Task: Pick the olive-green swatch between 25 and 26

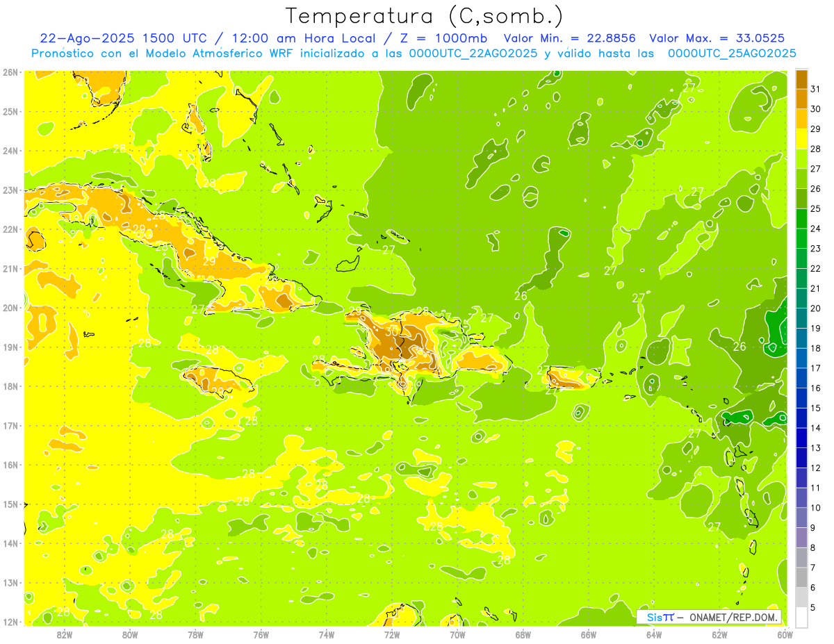Action: [801, 199]
